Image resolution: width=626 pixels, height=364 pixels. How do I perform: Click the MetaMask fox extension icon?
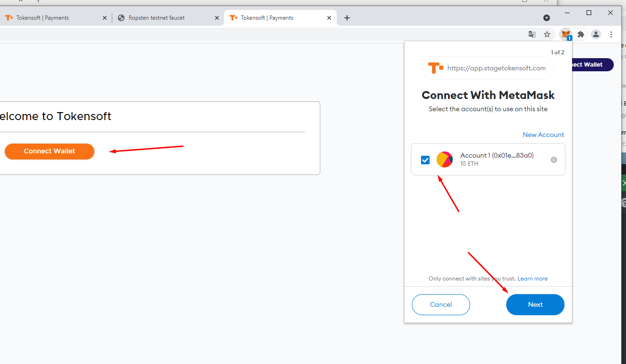point(566,34)
